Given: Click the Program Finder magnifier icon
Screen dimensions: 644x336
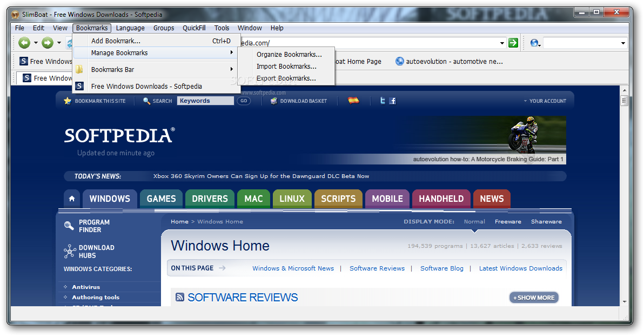Looking at the screenshot, I should point(69,226).
